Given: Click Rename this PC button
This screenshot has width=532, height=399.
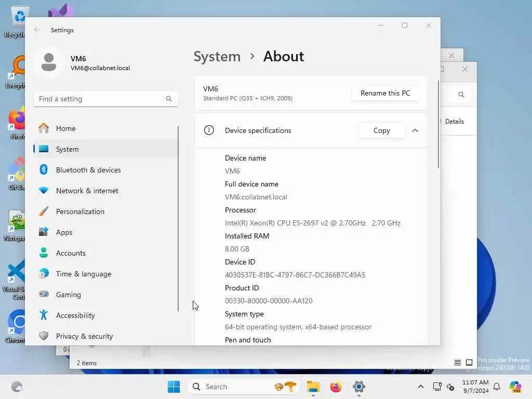Looking at the screenshot, I should pyautogui.click(x=385, y=93).
